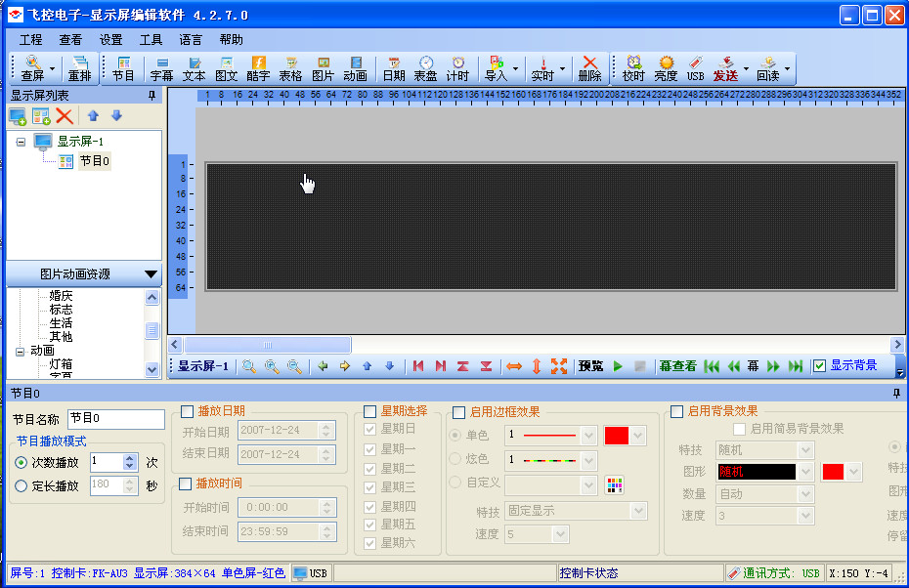Open the 帮助 menu

click(232, 39)
